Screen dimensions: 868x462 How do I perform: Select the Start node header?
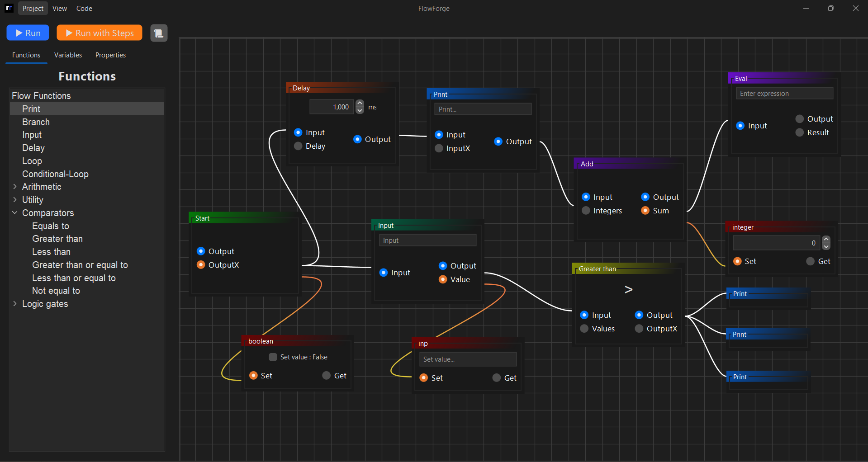244,218
